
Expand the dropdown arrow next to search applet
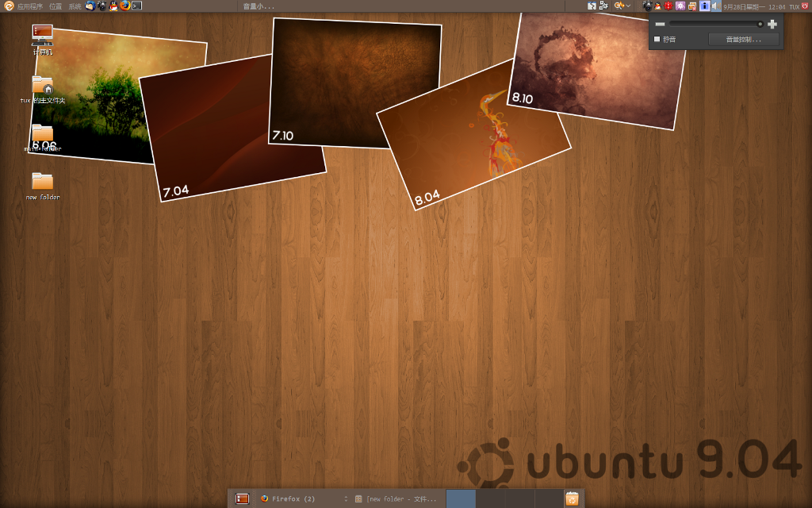click(x=628, y=6)
